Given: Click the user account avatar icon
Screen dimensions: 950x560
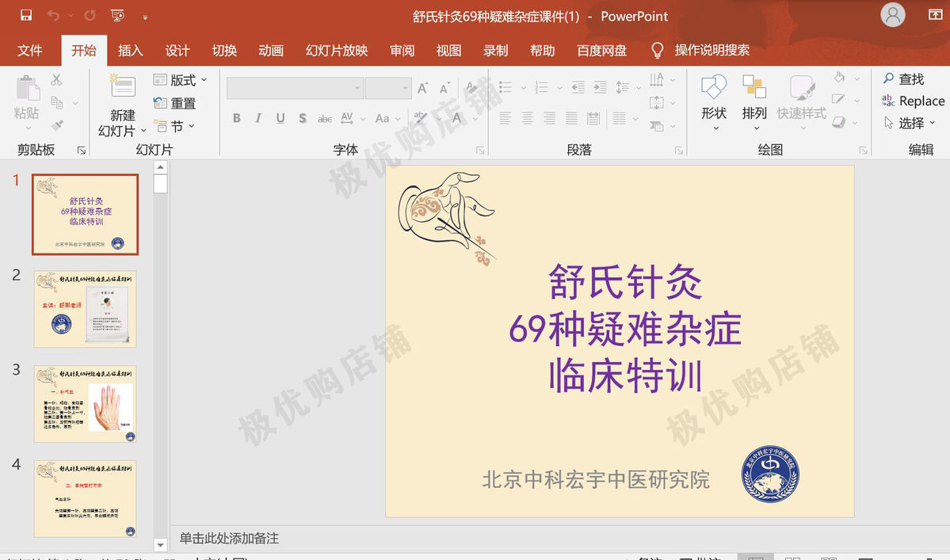Looking at the screenshot, I should [x=893, y=16].
